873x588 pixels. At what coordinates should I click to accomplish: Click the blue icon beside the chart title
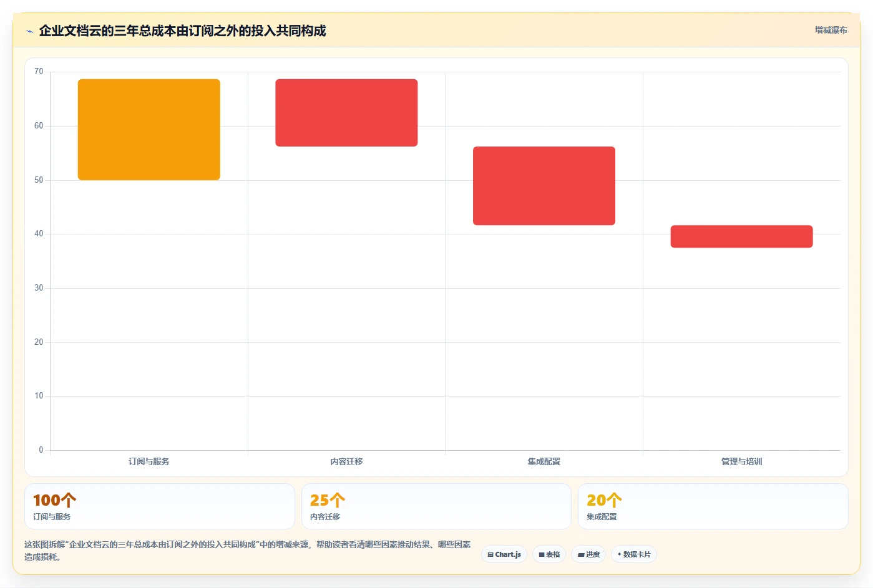click(x=29, y=31)
